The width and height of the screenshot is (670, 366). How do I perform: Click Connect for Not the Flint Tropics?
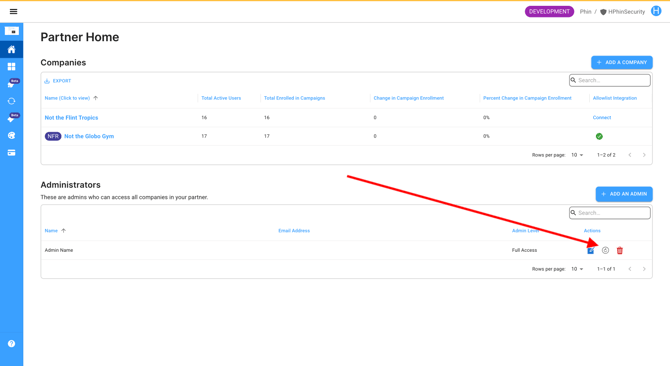point(602,117)
